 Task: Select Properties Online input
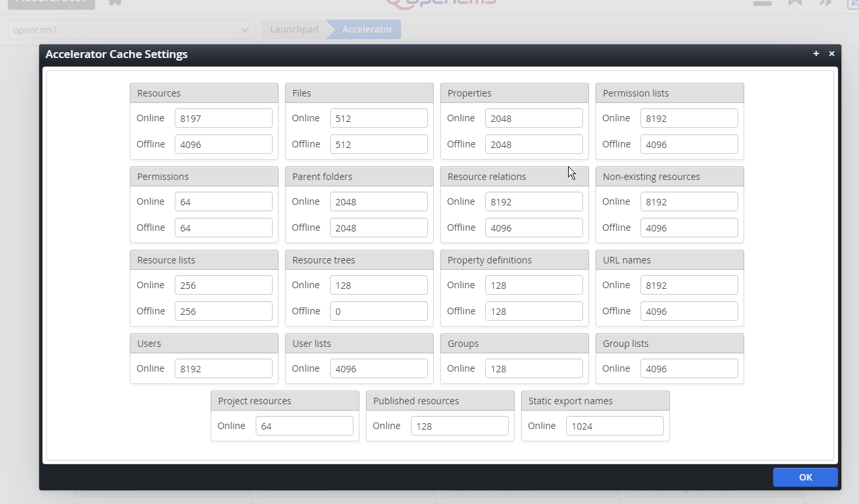click(x=534, y=118)
